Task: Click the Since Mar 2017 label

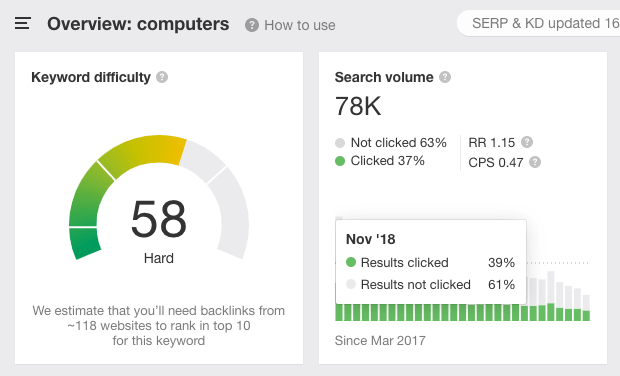Action: (380, 341)
